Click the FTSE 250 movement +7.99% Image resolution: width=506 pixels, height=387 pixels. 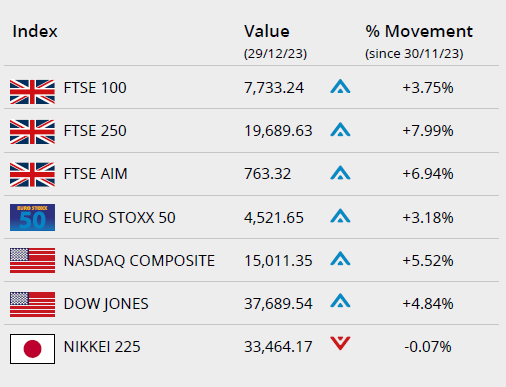click(x=428, y=131)
